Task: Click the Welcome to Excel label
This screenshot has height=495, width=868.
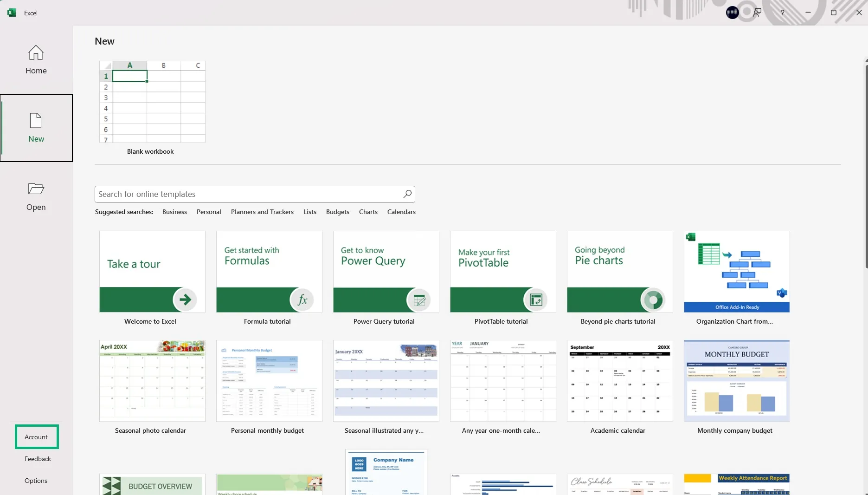Action: [150, 321]
